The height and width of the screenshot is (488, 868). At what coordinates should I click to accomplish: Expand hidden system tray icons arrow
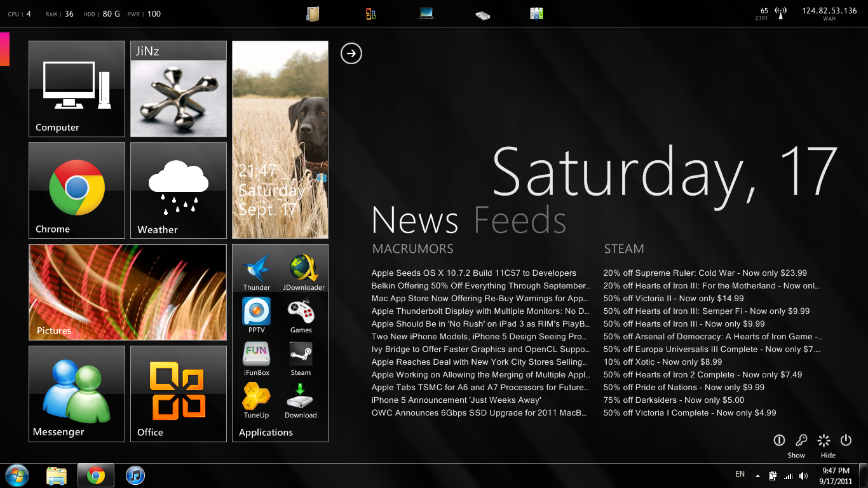(757, 475)
